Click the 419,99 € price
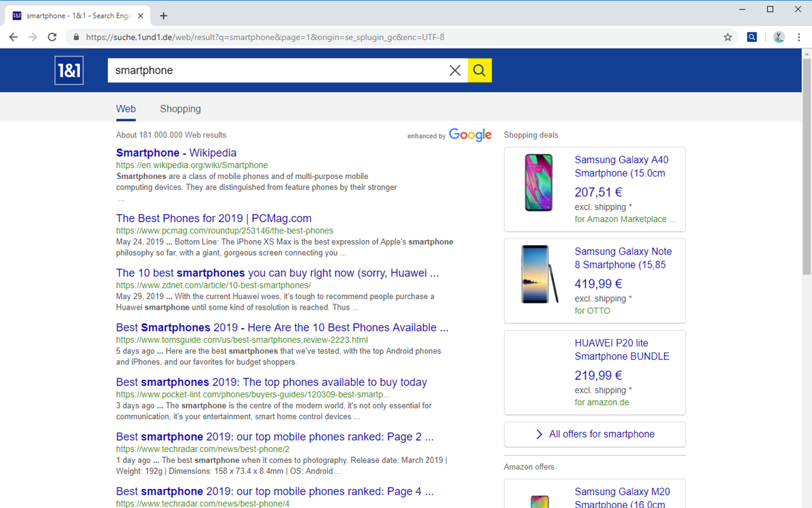 [598, 283]
